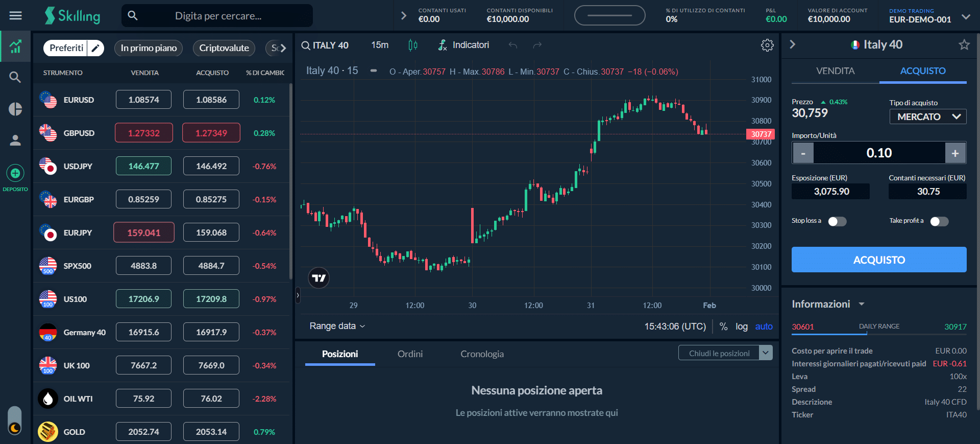980x444 pixels.
Task: Click the SPX500 instrument icon
Action: click(x=48, y=266)
